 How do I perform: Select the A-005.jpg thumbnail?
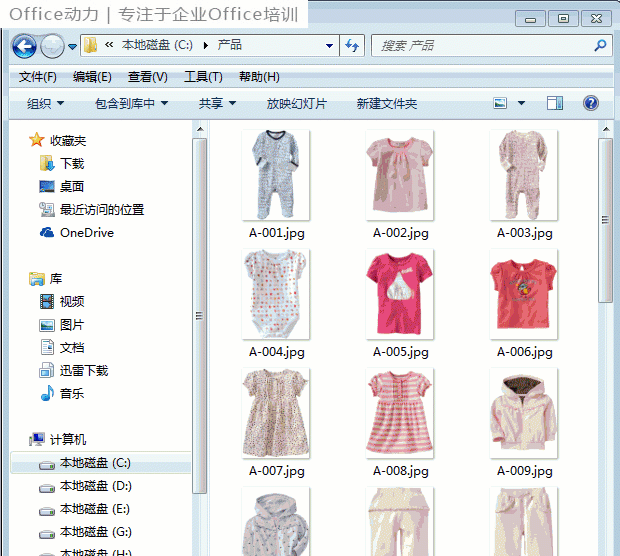(x=400, y=294)
